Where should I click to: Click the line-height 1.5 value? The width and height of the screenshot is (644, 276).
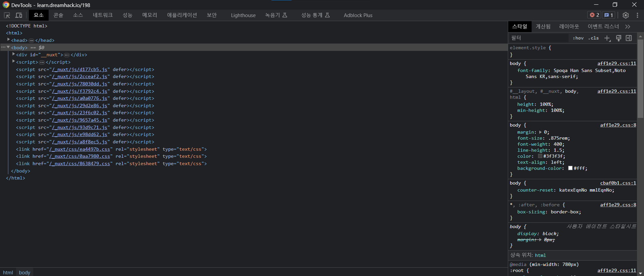pos(557,150)
